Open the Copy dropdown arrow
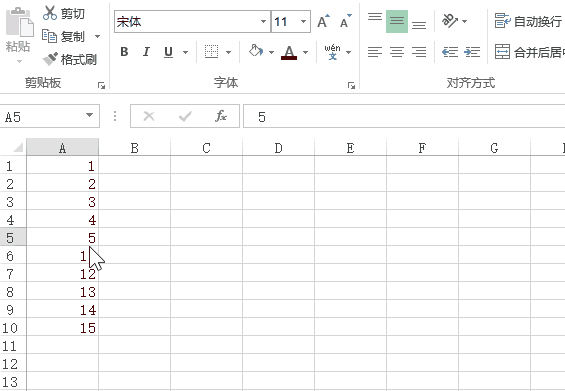 [97, 36]
